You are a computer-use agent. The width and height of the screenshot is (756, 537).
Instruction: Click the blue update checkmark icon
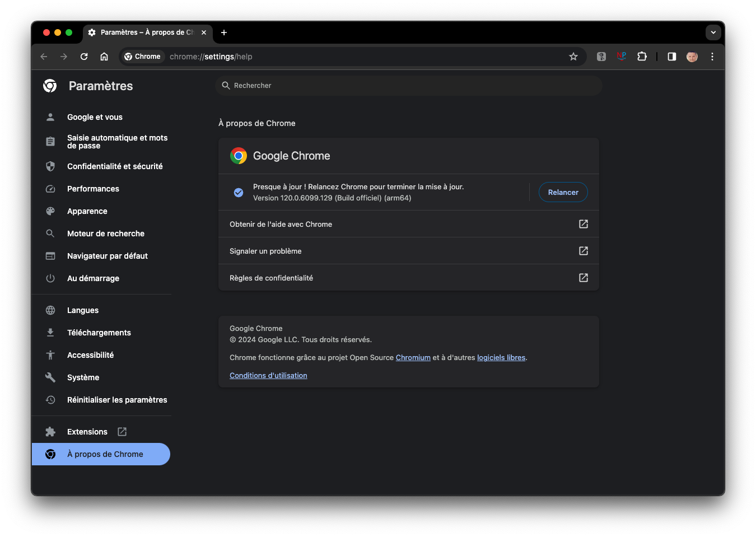pos(239,193)
